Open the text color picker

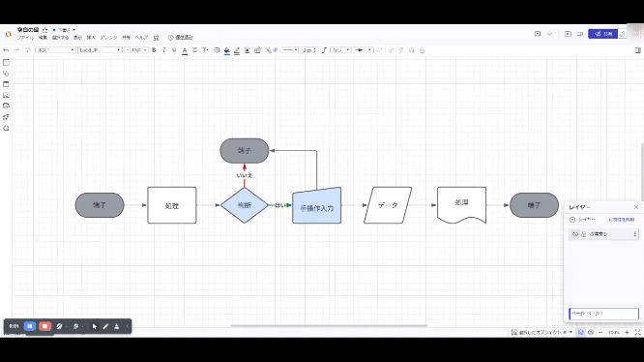(185, 50)
